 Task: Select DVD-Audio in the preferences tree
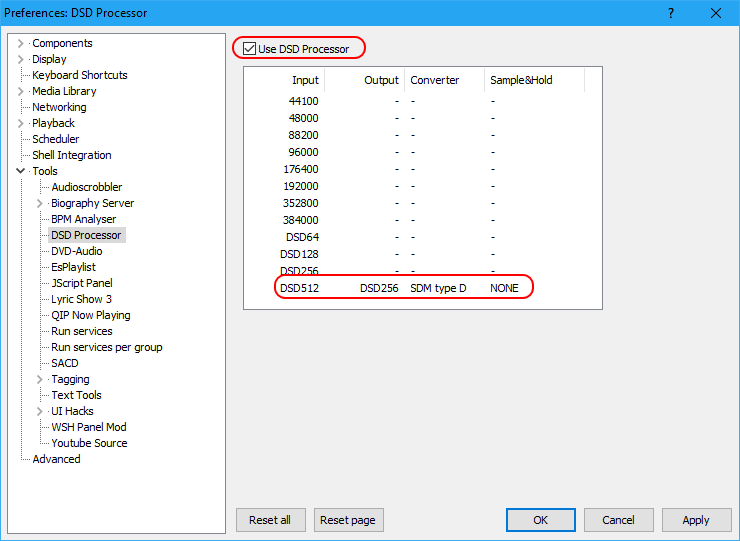click(77, 251)
